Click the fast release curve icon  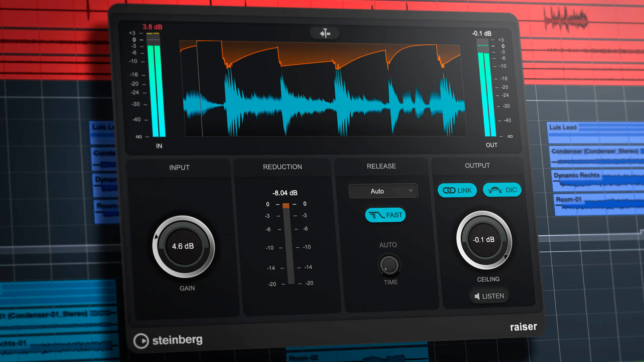pyautogui.click(x=376, y=215)
